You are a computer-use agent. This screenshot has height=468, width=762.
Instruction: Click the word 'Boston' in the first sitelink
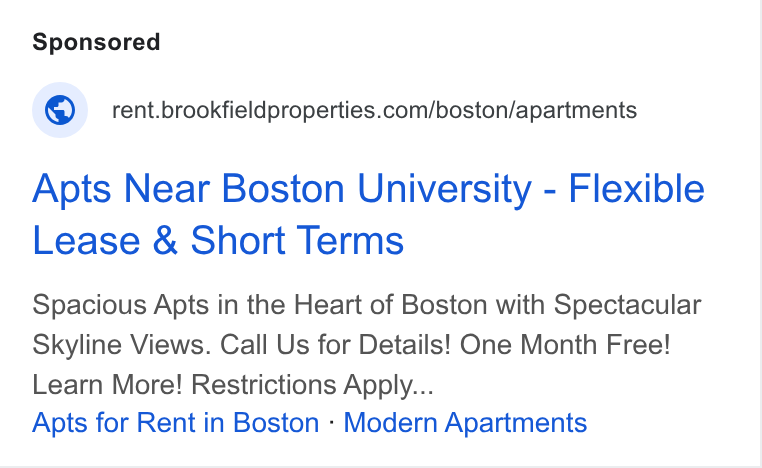(x=276, y=422)
